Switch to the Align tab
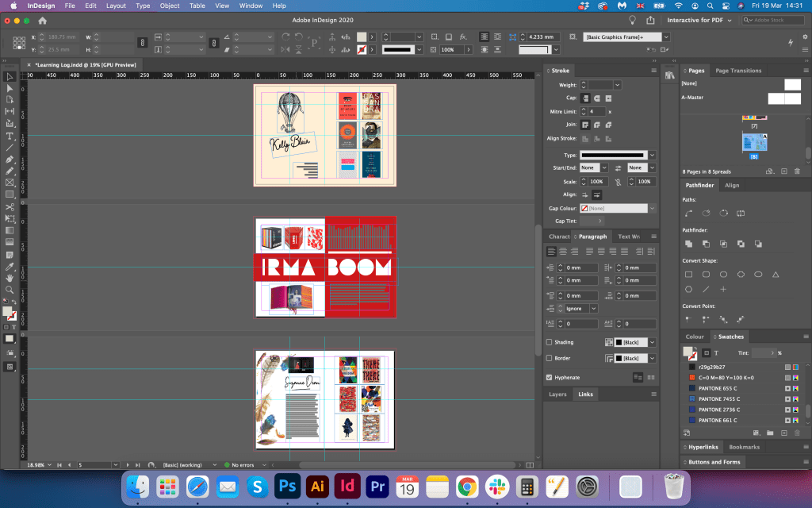 (732, 185)
